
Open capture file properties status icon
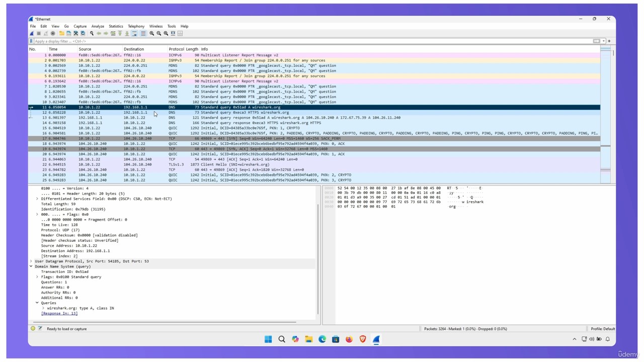[x=40, y=329]
